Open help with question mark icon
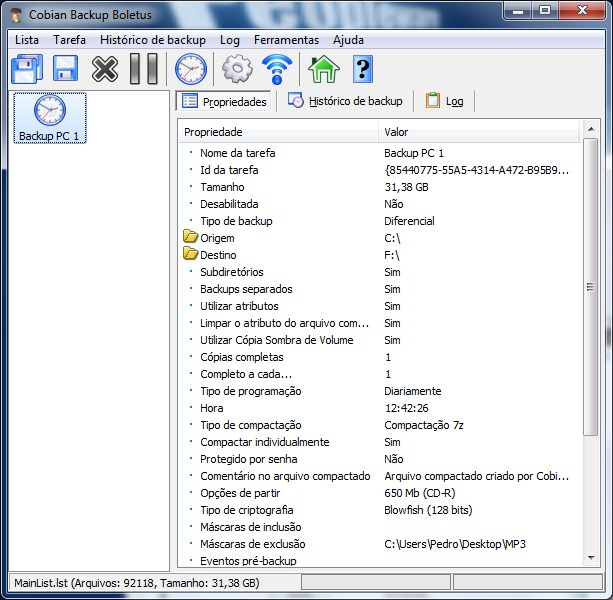The image size is (613, 600). coord(363,69)
